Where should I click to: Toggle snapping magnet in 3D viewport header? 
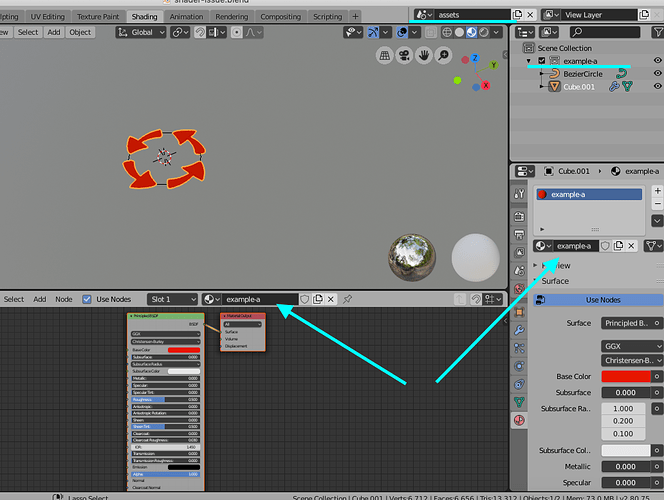pyautogui.click(x=200, y=33)
